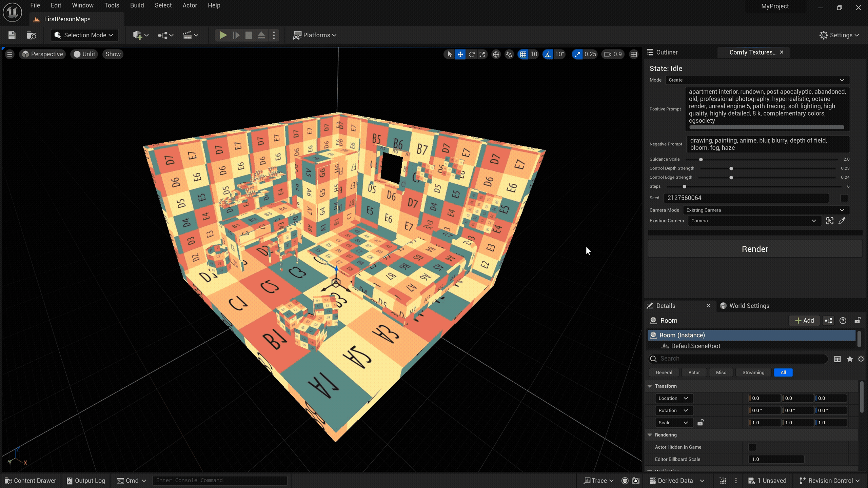Toggle world/local coordinate space icon

pos(496,54)
